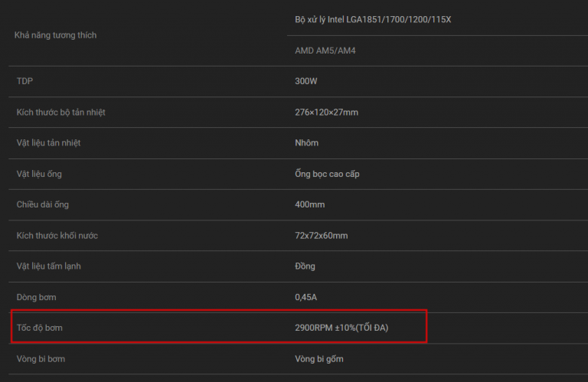Click the Vật liệu tản nhiệt label
This screenshot has width=588, height=382.
coord(48,143)
